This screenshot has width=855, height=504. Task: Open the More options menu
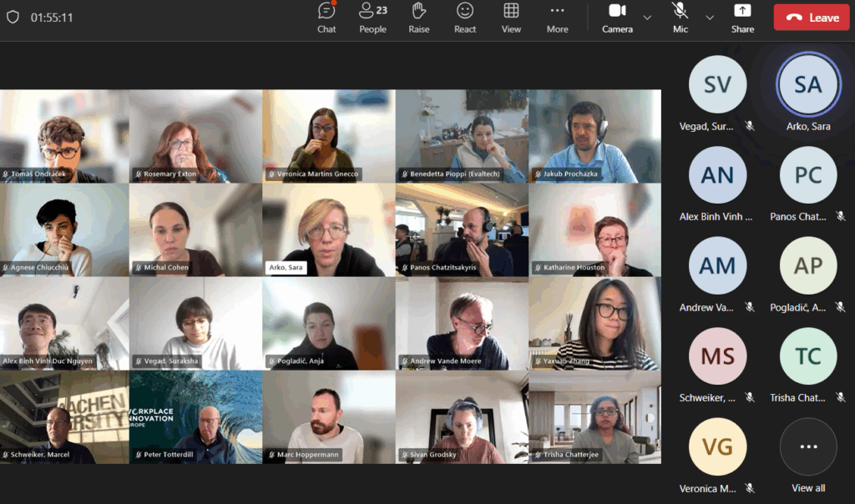(x=557, y=18)
